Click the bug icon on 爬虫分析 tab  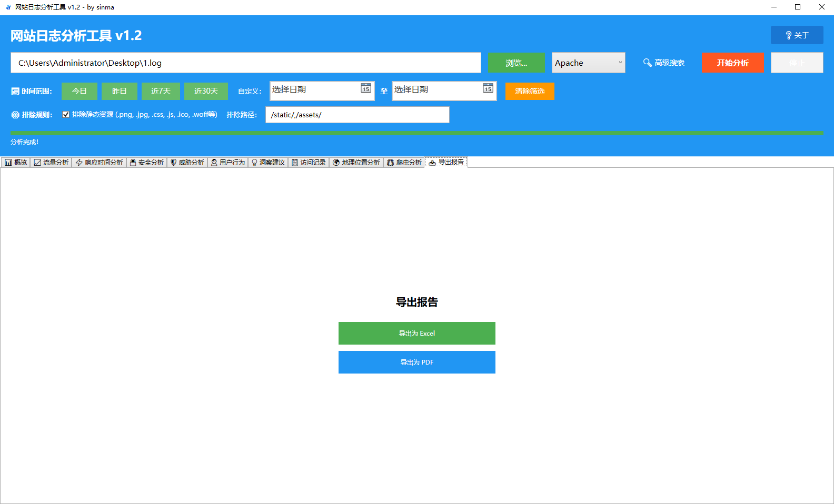point(390,163)
